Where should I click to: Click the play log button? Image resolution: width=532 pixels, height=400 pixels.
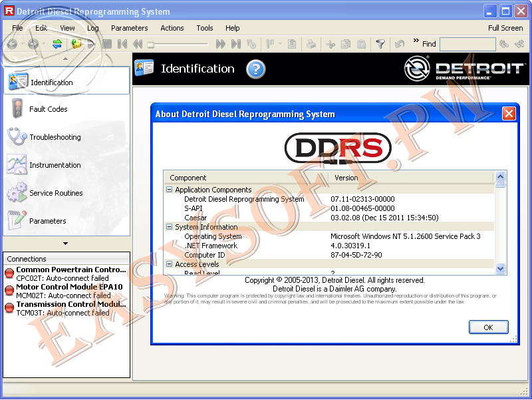pyautogui.click(x=92, y=44)
